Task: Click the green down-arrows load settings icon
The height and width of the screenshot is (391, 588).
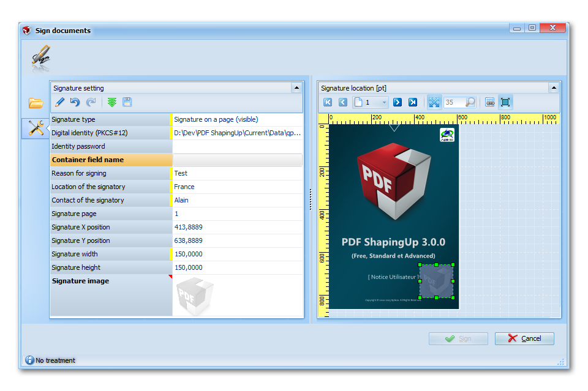Action: click(111, 102)
